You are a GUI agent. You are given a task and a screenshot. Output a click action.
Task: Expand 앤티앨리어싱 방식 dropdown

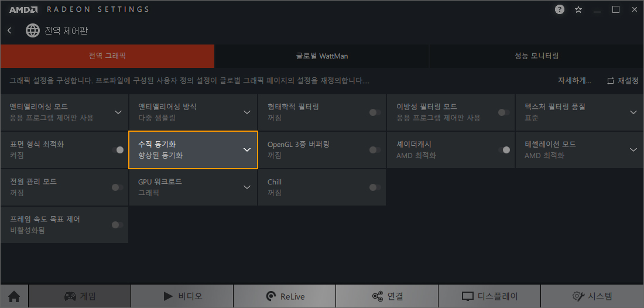[247, 112]
